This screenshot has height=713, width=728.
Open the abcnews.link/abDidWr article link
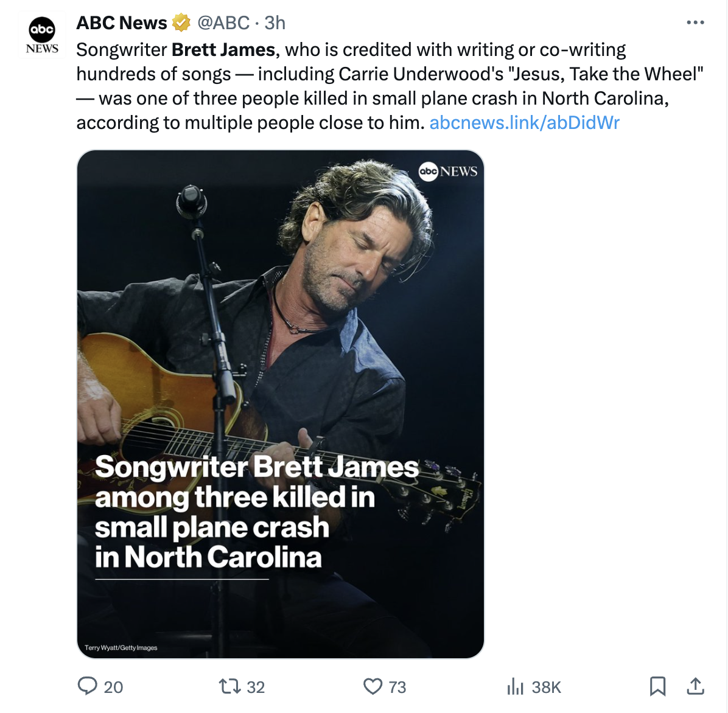point(524,123)
